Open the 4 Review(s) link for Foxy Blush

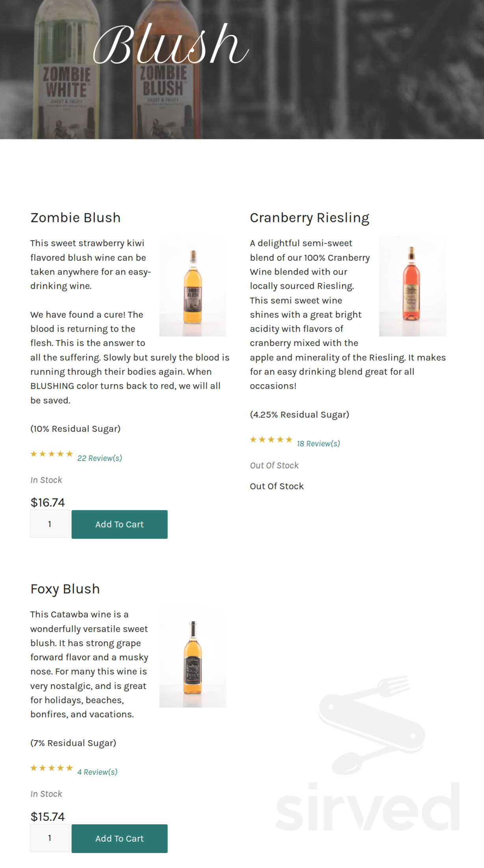pos(98,772)
